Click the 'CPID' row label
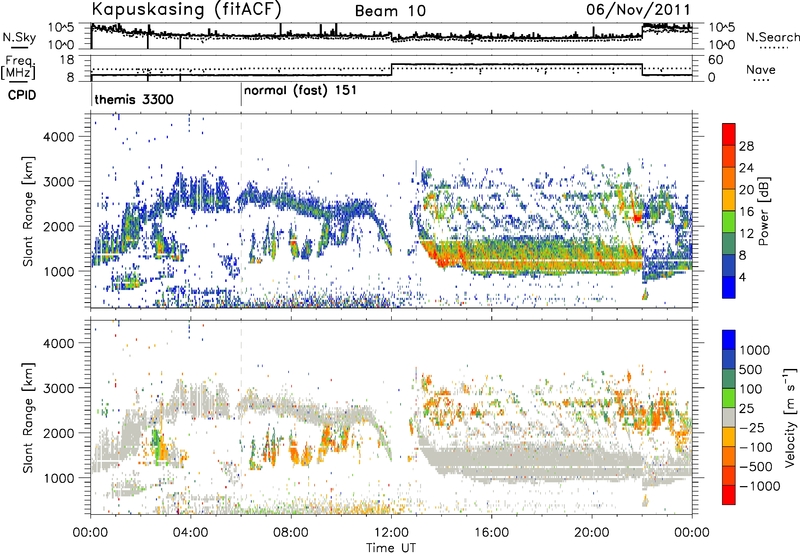 [21, 95]
